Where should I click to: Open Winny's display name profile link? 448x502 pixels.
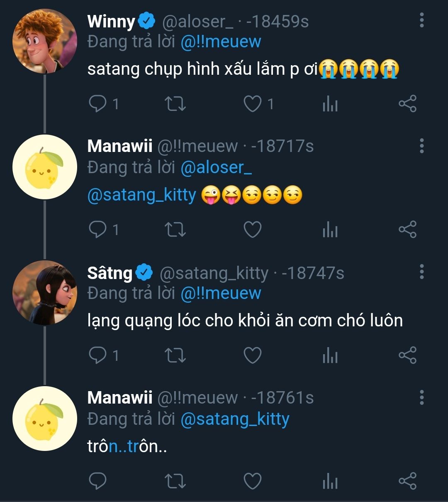point(111,22)
